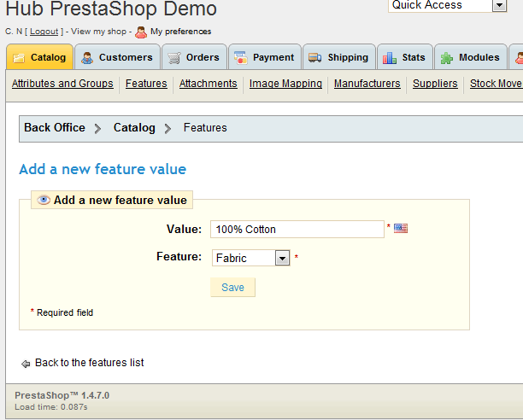Expand the Feature dropdown showing Fabric
The height and width of the screenshot is (420, 523).
coord(282,258)
